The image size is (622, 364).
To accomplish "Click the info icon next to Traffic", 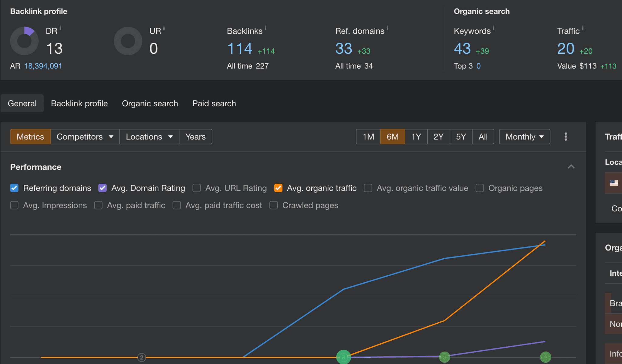I will click(583, 28).
